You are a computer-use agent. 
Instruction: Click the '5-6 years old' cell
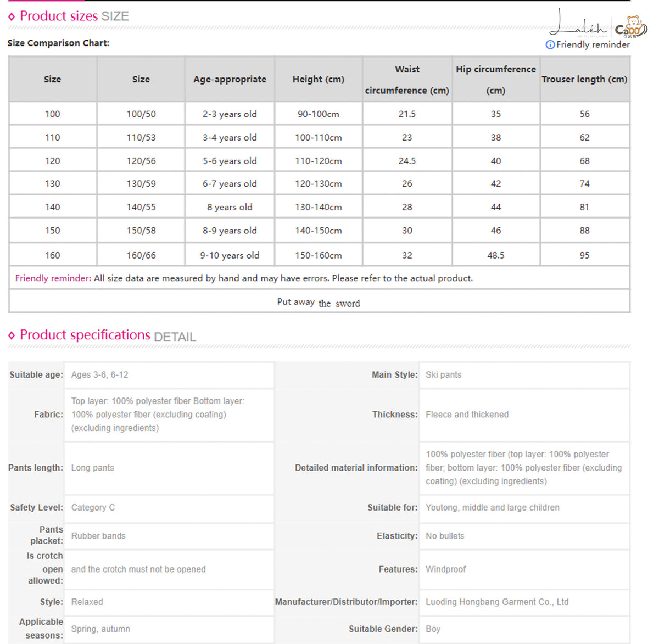230,161
